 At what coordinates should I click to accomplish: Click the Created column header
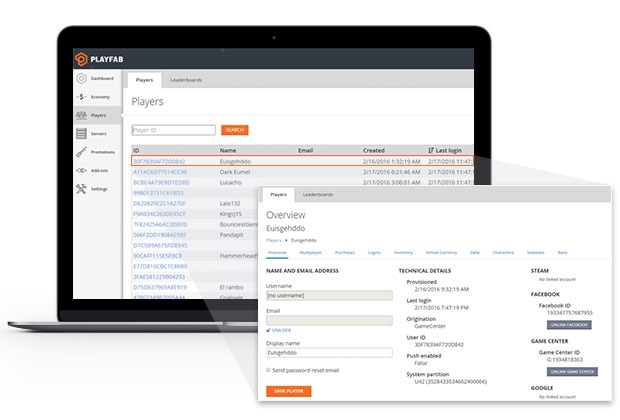(374, 150)
